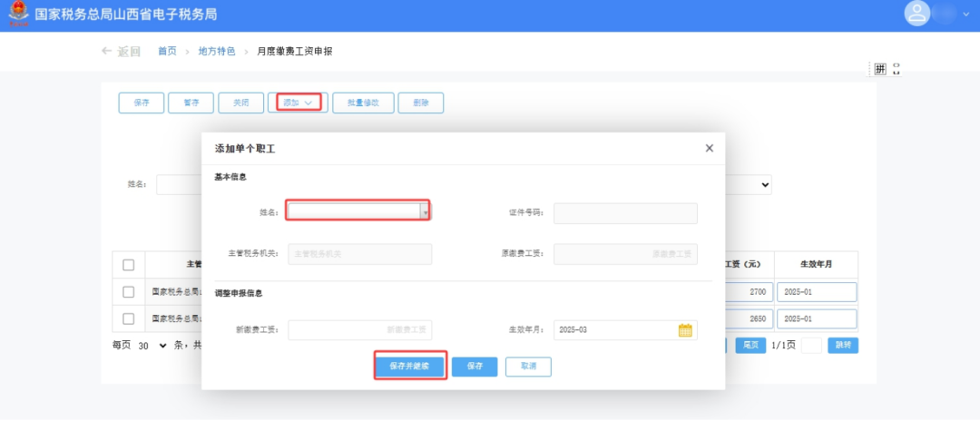
Task: Click the 尾页 last page button
Action: 750,346
